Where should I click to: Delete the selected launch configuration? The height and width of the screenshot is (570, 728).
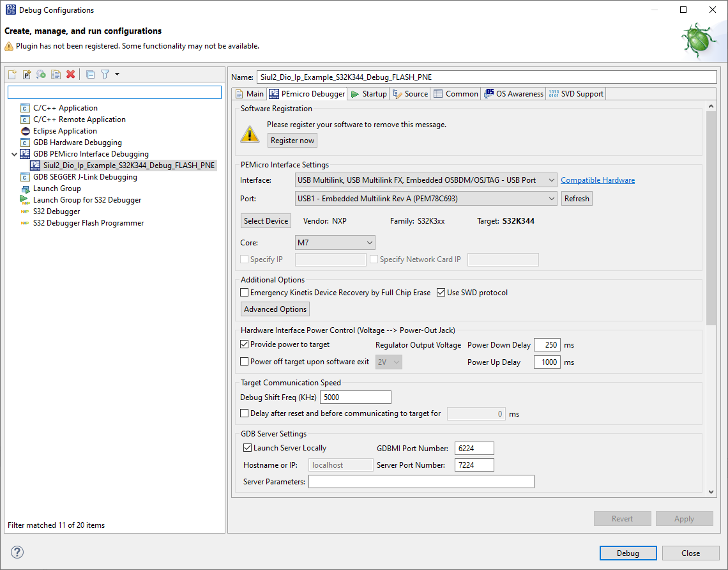point(70,74)
